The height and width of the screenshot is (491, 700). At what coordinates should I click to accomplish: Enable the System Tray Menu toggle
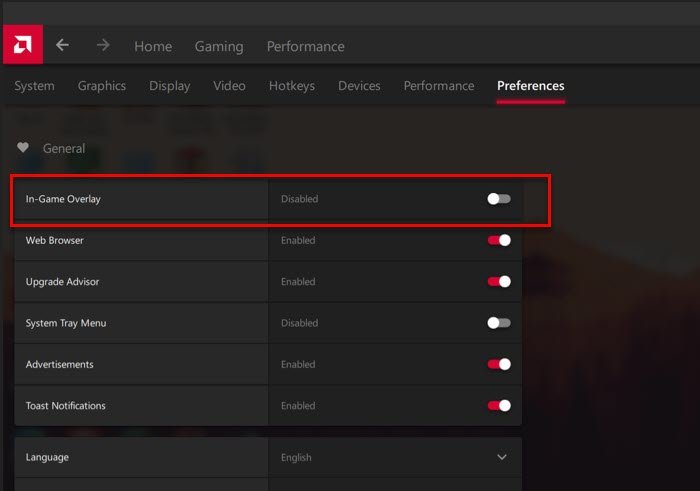tap(498, 323)
